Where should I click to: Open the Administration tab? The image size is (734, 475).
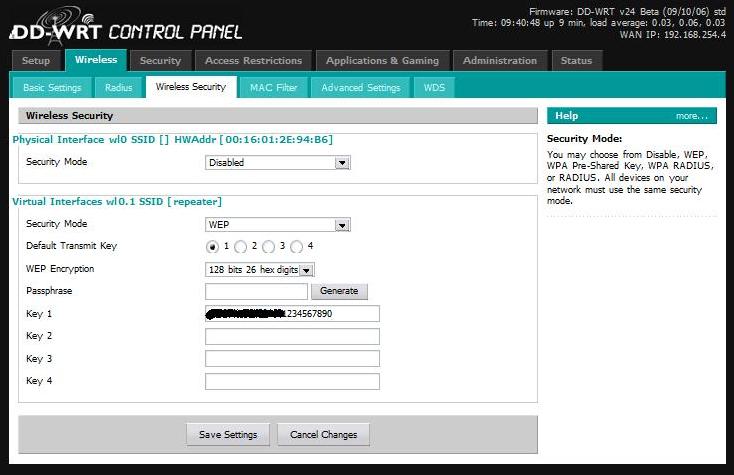click(500, 60)
